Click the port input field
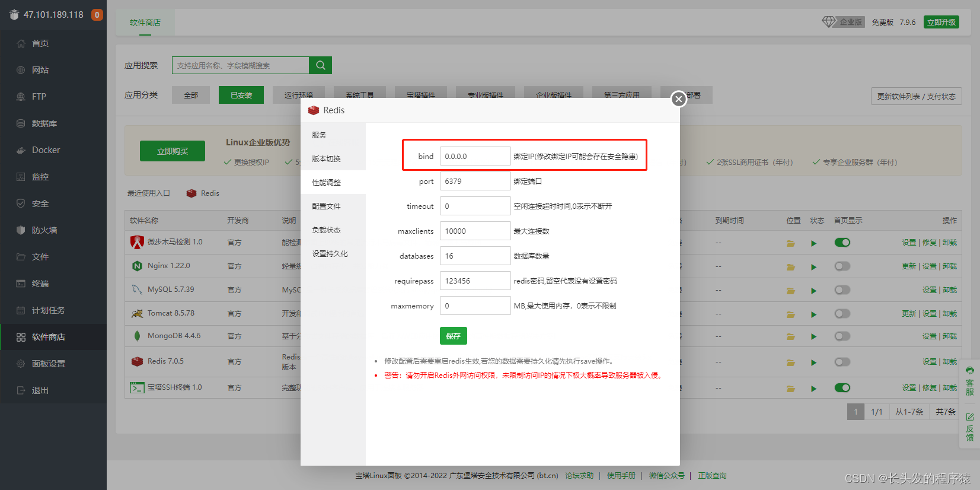Viewport: 980px width, 490px height. [475, 181]
